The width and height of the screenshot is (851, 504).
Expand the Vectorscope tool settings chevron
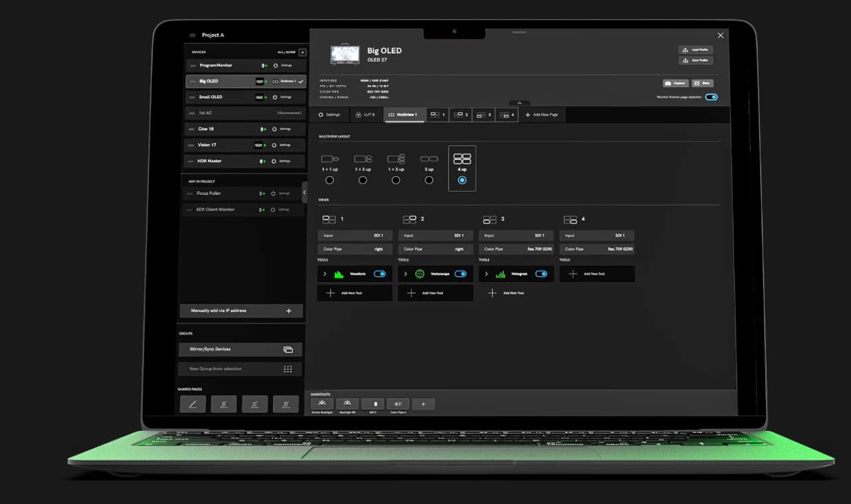click(x=405, y=273)
